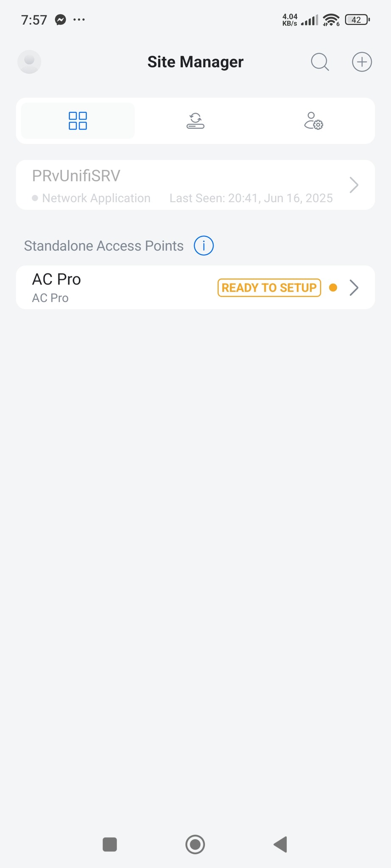The height and width of the screenshot is (868, 391).
Task: Open the account settings tab
Action: (x=313, y=121)
